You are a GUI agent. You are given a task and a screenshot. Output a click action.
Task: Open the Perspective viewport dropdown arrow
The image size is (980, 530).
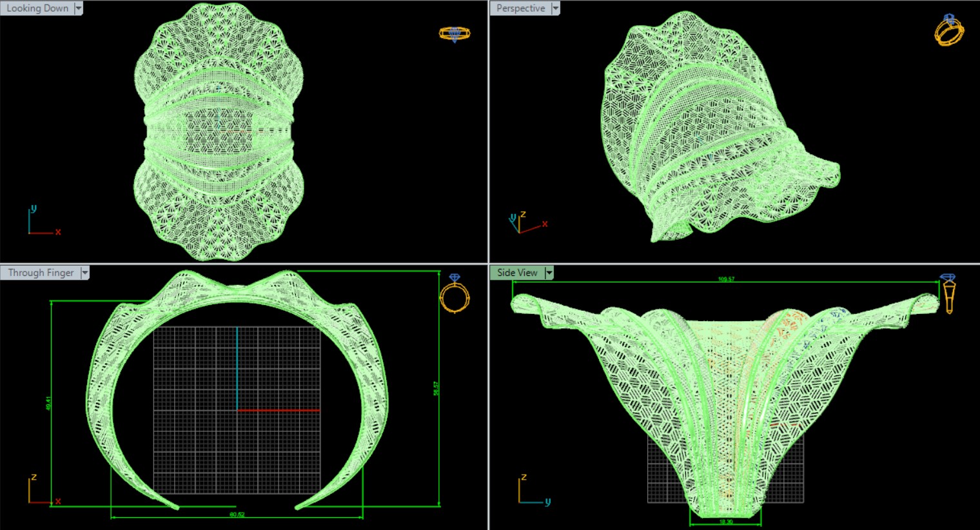555,8
